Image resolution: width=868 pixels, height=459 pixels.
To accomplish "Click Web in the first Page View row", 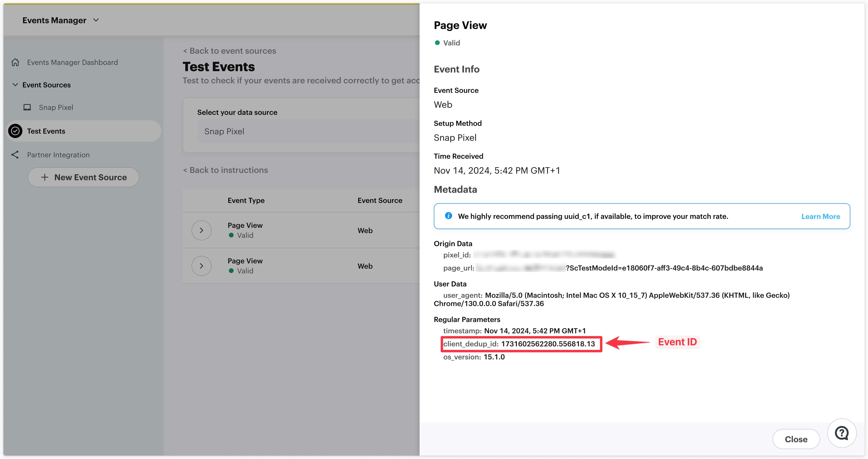I will (365, 231).
